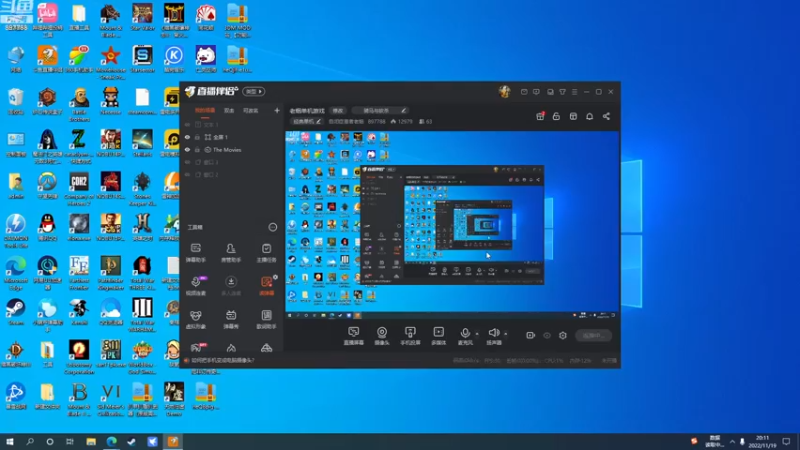Add a new scene with plus button
Screen dimensions: 800x450
[x=277, y=110]
